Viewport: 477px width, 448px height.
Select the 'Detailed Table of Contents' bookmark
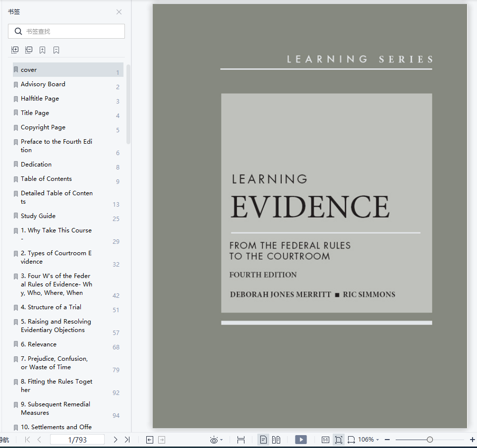click(68, 197)
